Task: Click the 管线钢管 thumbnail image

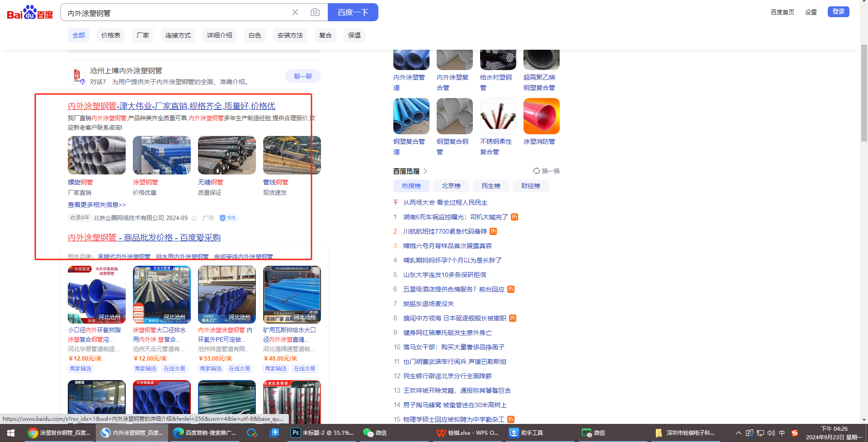Action: click(292, 155)
